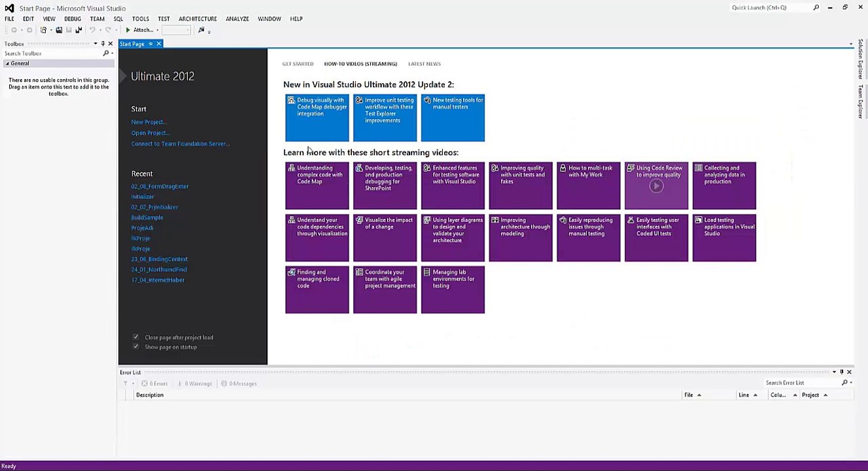Toggle the 0 Errors filter button

pyautogui.click(x=155, y=383)
